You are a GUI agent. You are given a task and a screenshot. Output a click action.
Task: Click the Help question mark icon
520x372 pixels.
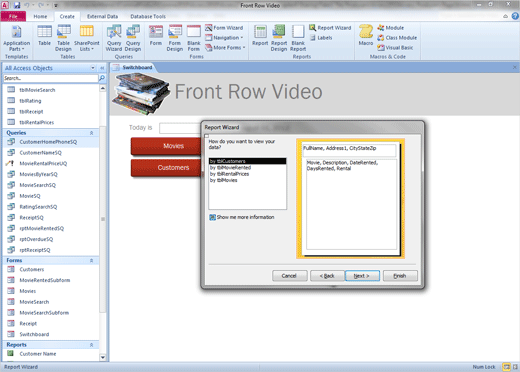point(515,16)
